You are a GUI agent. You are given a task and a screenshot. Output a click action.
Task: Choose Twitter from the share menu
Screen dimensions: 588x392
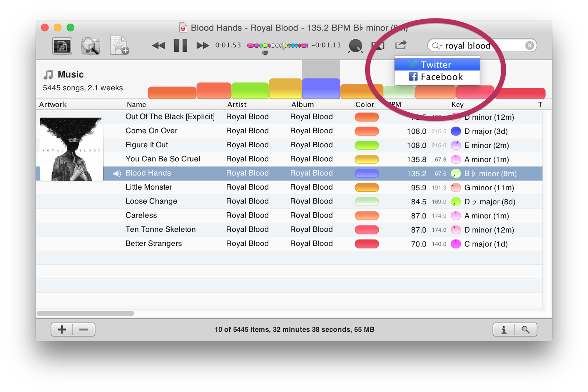click(x=437, y=65)
